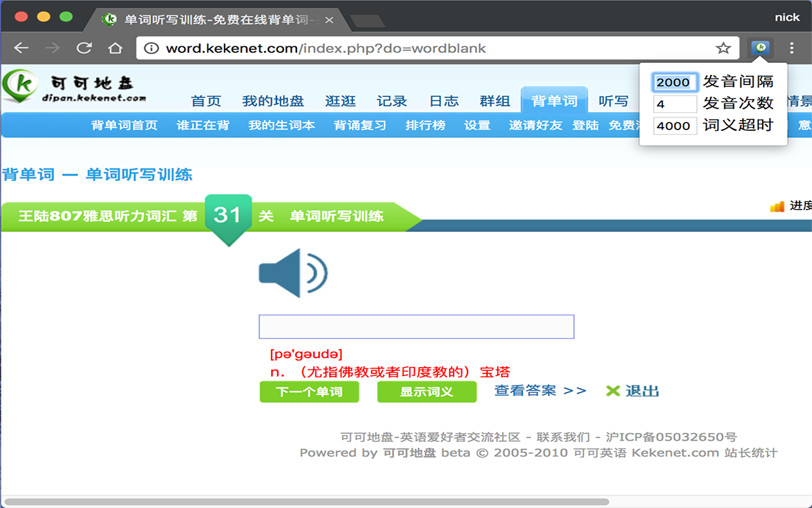Click 退出 to exit the training
Image resolution: width=812 pixels, height=508 pixels.
click(x=633, y=391)
